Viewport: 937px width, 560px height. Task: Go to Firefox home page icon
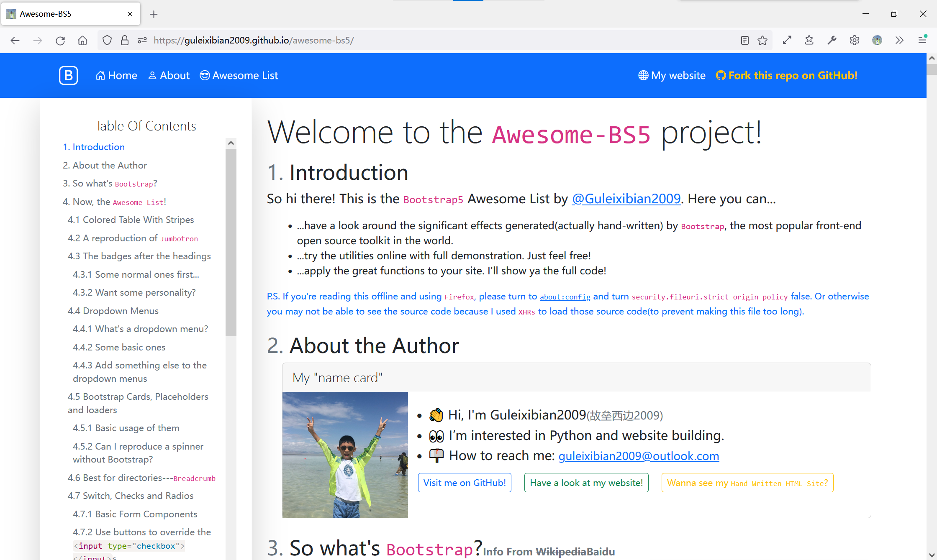pyautogui.click(x=82, y=40)
